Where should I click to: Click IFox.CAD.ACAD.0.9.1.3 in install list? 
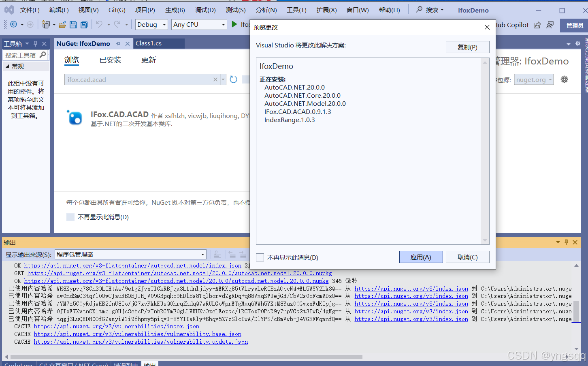[x=298, y=111]
